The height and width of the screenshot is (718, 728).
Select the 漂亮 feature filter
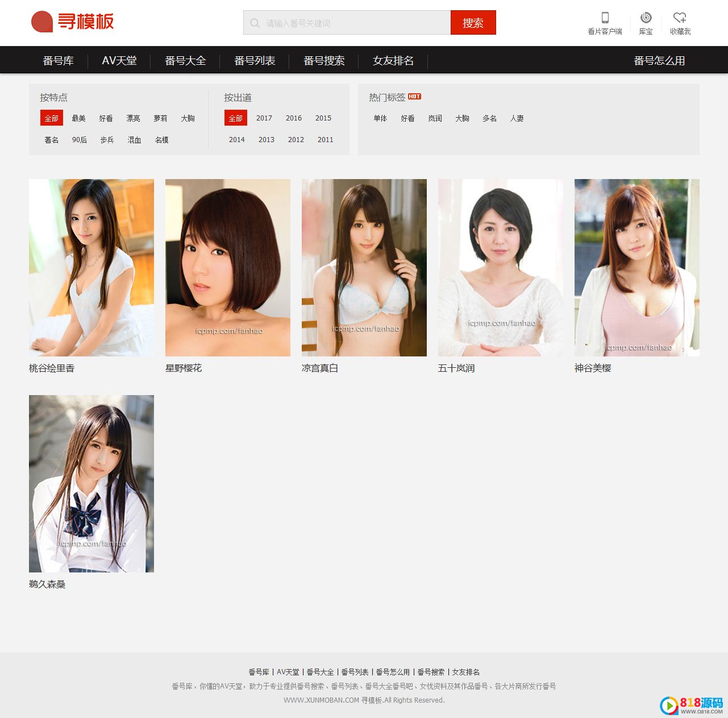(134, 118)
